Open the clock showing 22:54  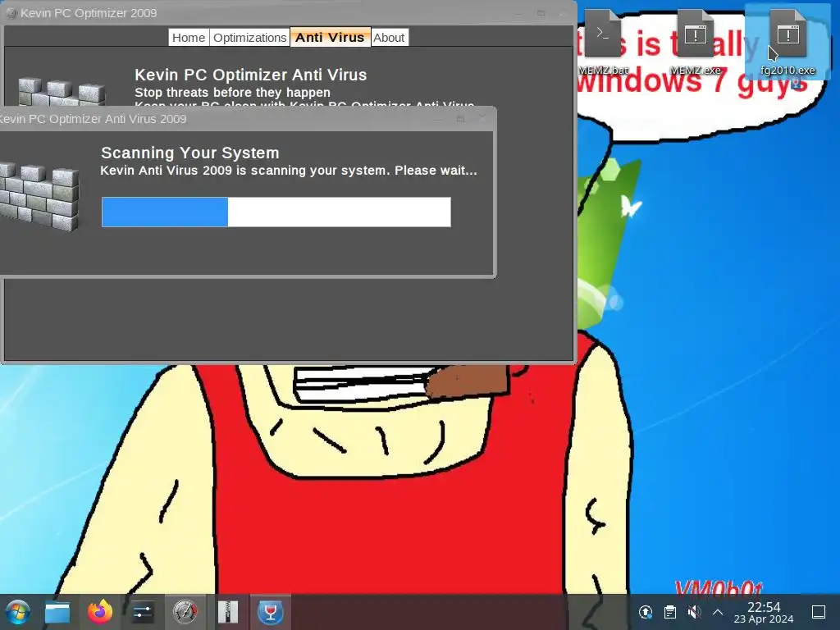click(764, 612)
